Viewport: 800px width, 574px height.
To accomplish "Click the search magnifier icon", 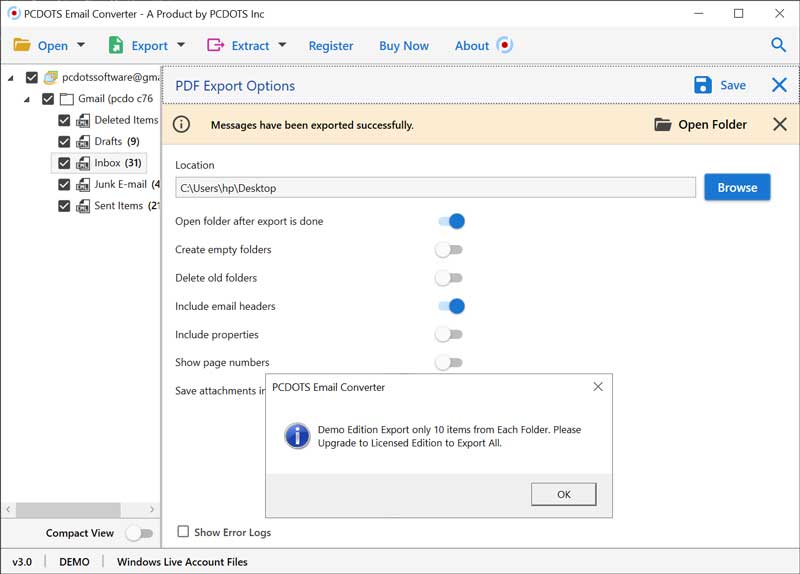I will click(778, 45).
